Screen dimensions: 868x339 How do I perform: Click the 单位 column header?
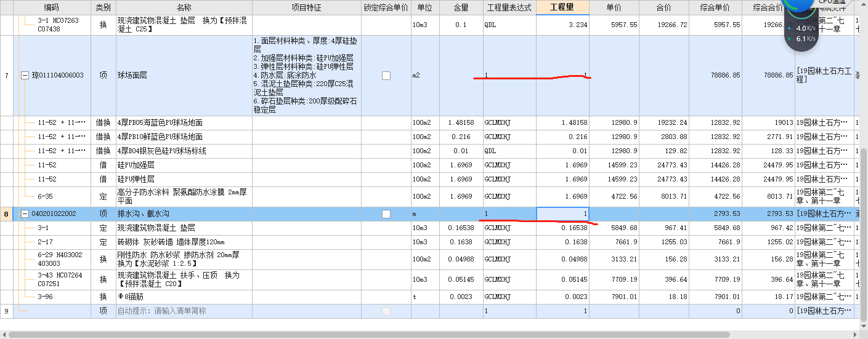pyautogui.click(x=425, y=7)
